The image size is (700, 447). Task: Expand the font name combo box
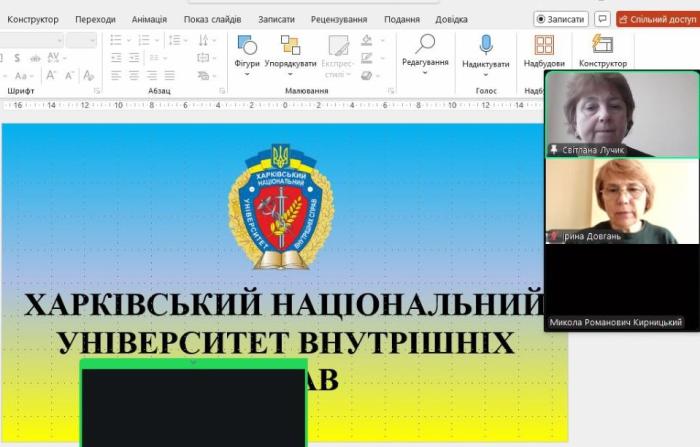coord(59,41)
